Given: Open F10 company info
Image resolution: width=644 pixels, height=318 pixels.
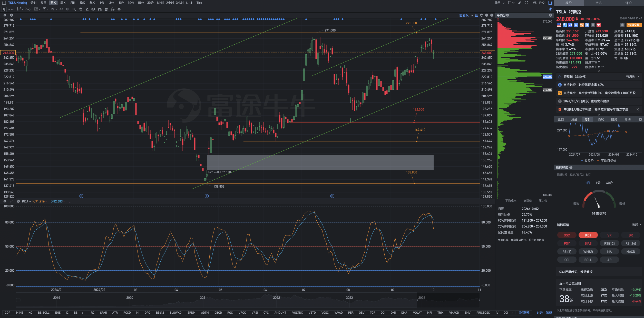Looking at the screenshot, I should tap(542, 3).
